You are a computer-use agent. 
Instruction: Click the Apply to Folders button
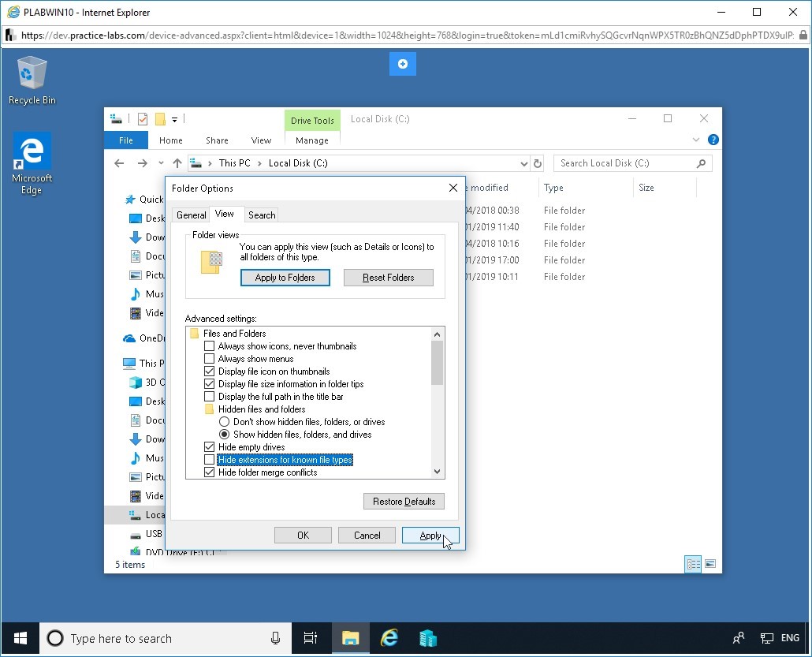pyautogui.click(x=285, y=278)
